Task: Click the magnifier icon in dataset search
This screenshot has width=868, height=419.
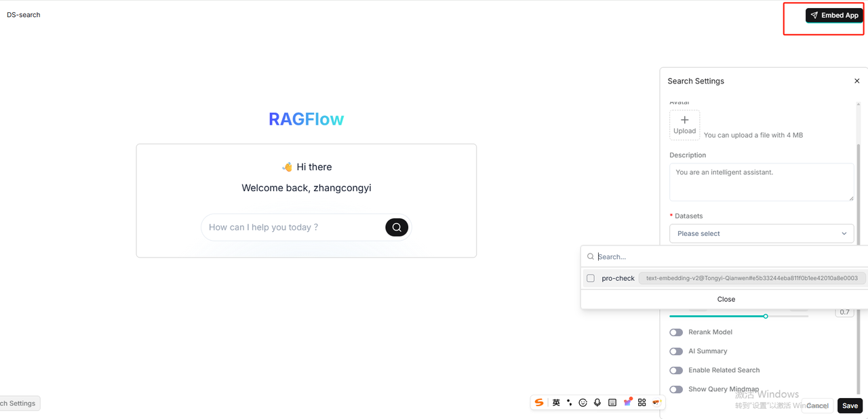Action: [591, 257]
